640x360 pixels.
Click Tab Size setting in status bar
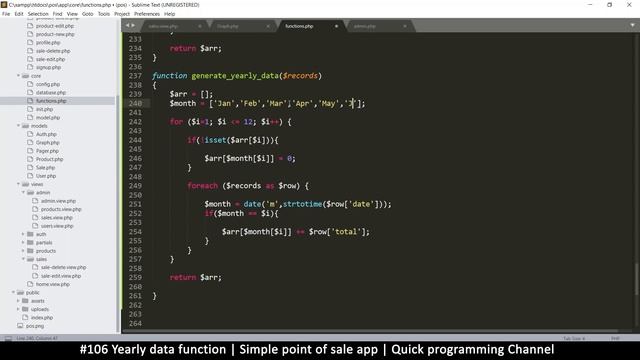pyautogui.click(x=574, y=338)
